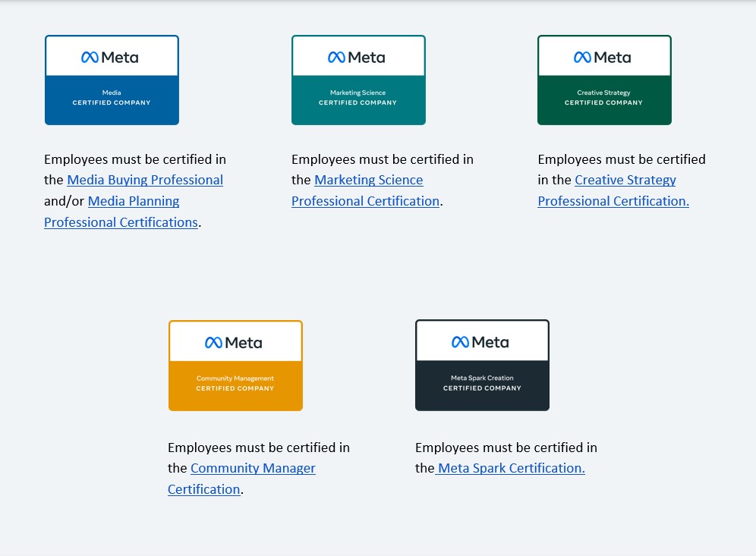The width and height of the screenshot is (756, 556).
Task: Click the Meta logo in the orange Community Management badge
Action: coord(233,343)
